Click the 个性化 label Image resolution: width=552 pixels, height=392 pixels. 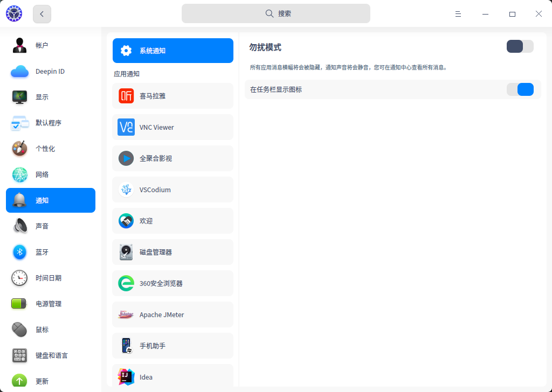(45, 149)
